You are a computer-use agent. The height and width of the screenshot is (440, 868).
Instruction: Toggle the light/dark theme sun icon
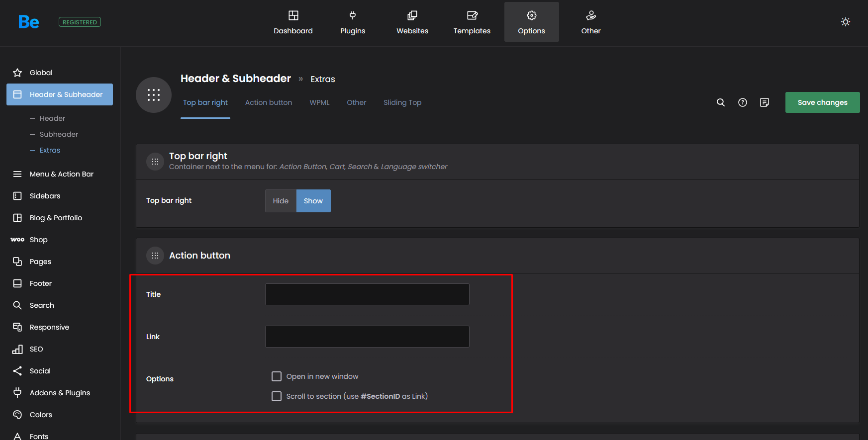(x=845, y=22)
